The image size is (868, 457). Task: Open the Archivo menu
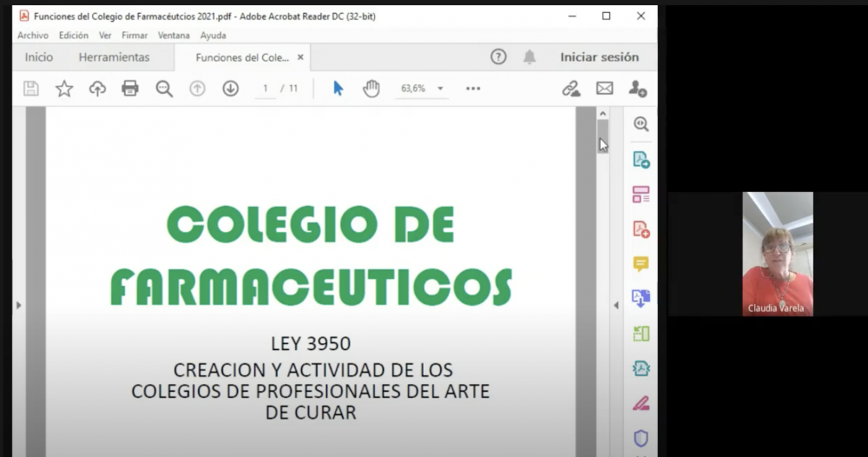(33, 36)
